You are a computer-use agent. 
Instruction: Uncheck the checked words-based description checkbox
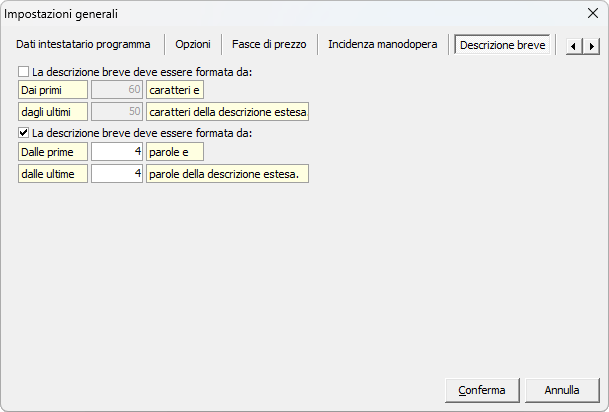click(x=24, y=132)
